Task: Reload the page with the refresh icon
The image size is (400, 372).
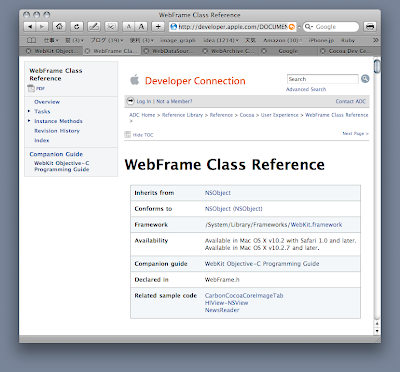Action: (77, 27)
